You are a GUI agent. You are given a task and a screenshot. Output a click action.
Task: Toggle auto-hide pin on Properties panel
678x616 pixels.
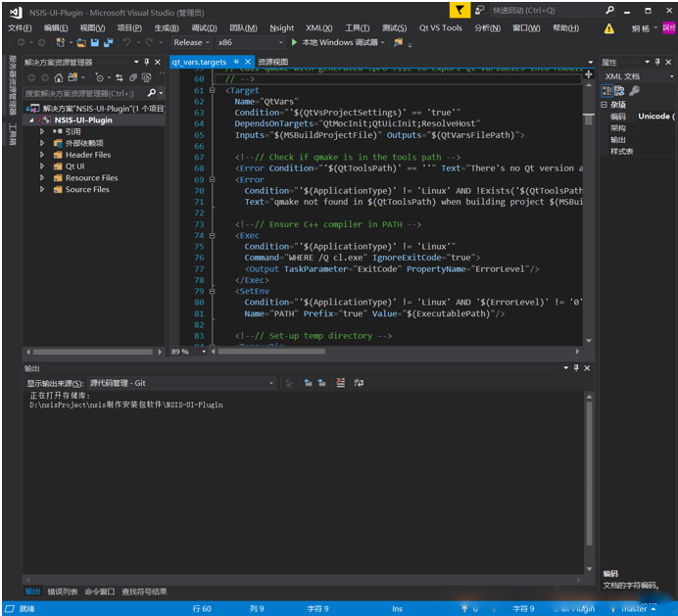(x=657, y=63)
